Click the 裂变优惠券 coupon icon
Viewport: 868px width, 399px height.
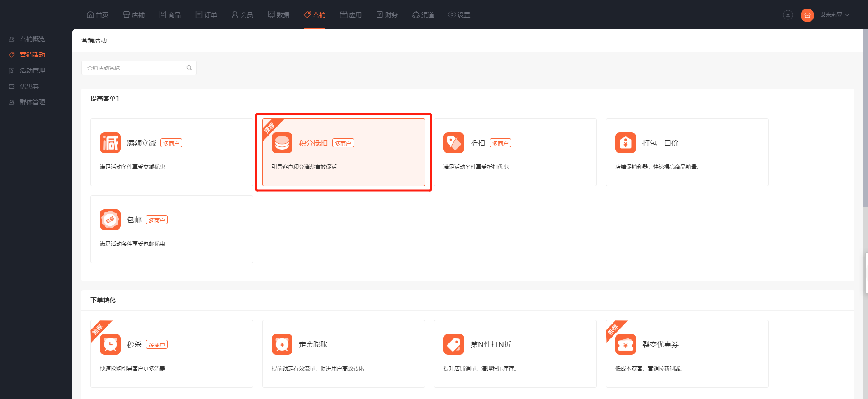coord(626,344)
